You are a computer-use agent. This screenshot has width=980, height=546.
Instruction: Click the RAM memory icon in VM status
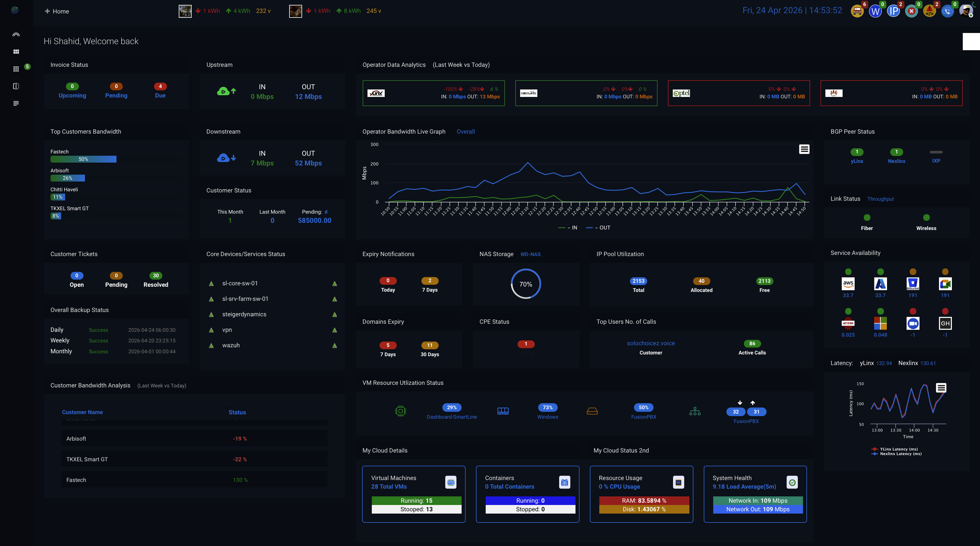(503, 411)
